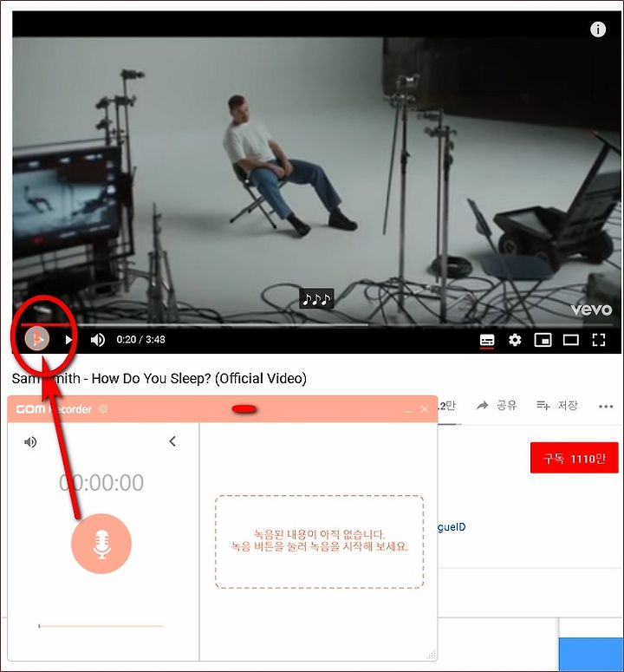Seek on the video progress bar
The width and height of the screenshot is (624, 672).
[316, 325]
